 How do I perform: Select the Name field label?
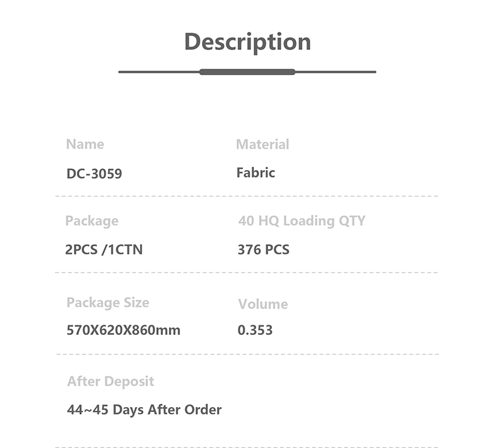pyautogui.click(x=85, y=144)
